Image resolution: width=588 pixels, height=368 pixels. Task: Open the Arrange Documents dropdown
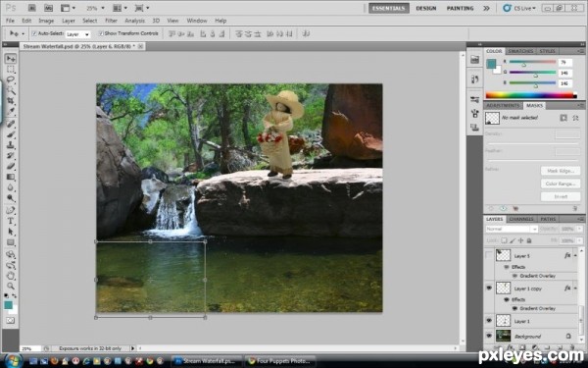click(x=120, y=8)
